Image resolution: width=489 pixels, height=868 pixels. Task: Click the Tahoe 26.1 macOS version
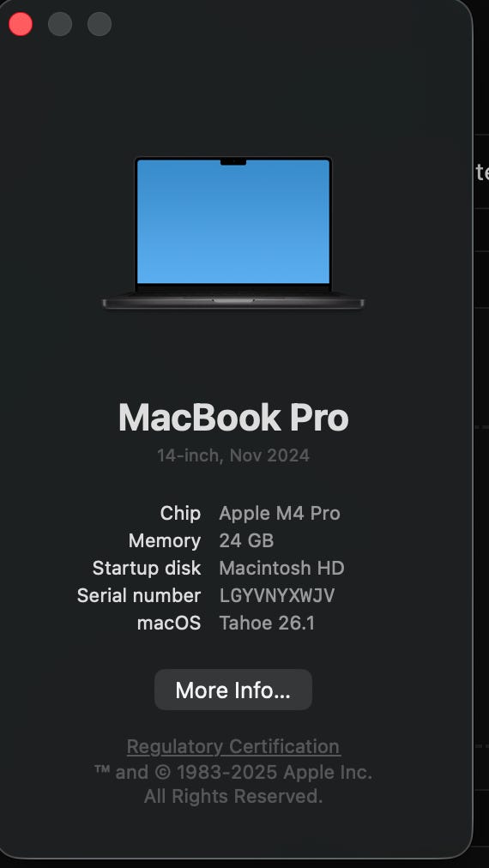point(267,624)
